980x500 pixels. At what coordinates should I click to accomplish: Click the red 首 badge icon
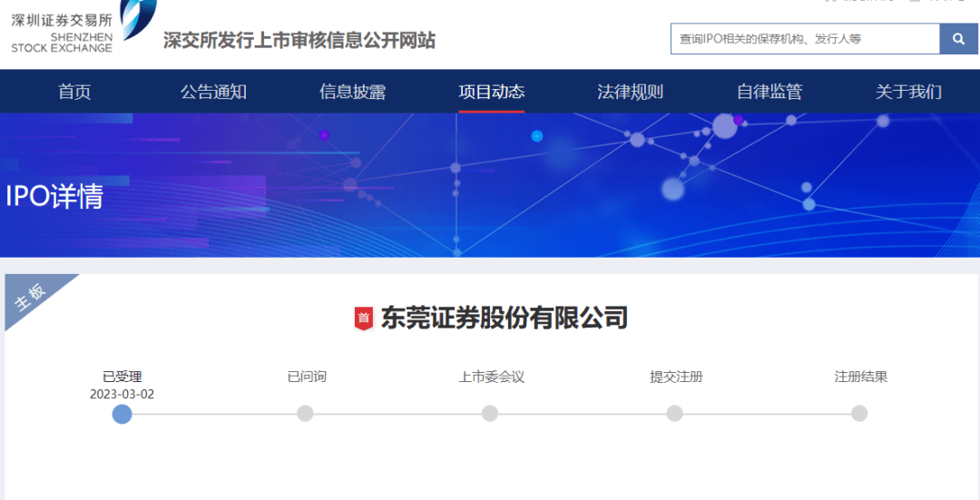pyautogui.click(x=363, y=318)
